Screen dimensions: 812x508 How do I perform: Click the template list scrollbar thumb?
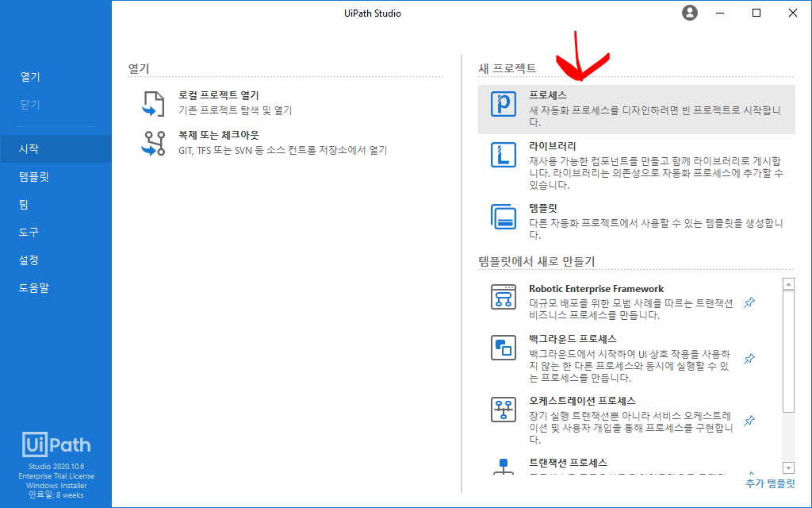788,352
